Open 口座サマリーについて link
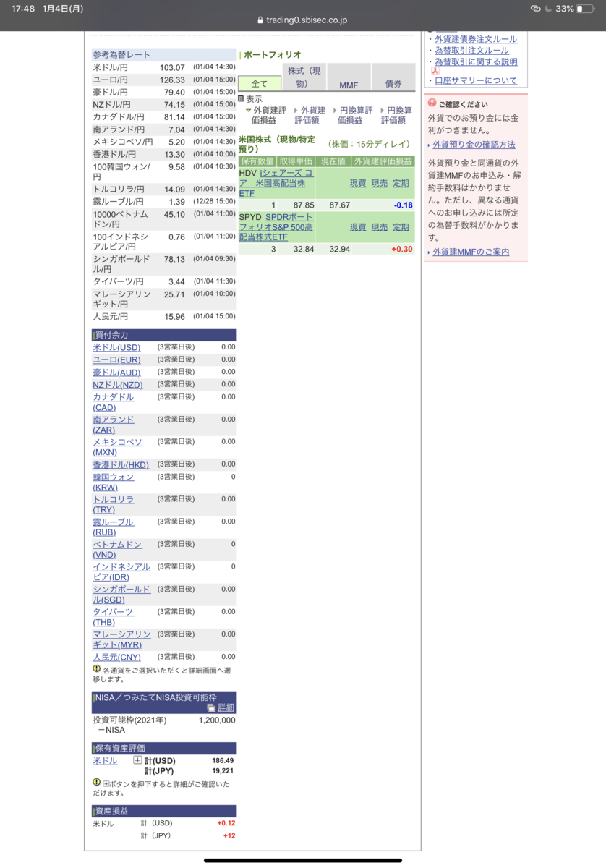Image resolution: width=606 pixels, height=868 pixels. (x=476, y=81)
